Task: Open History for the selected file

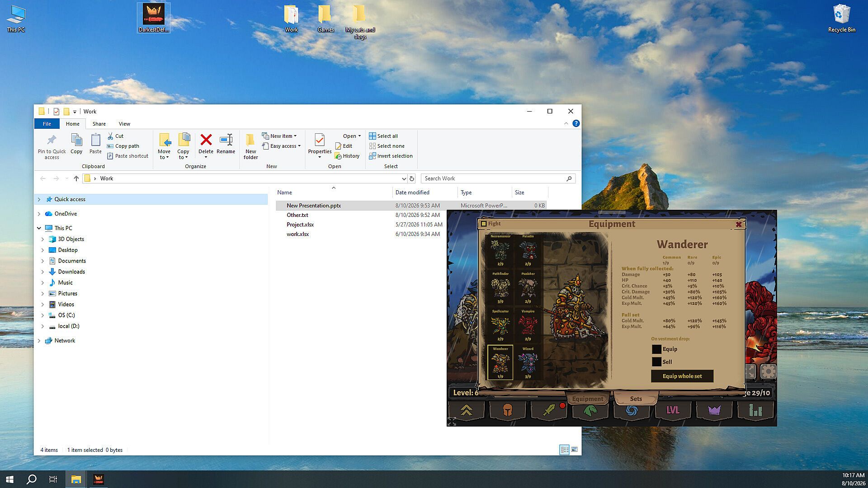Action: click(347, 156)
